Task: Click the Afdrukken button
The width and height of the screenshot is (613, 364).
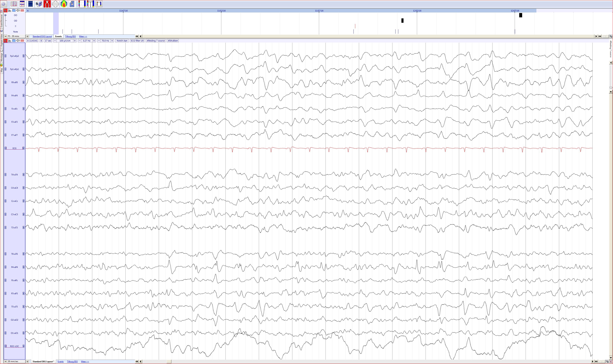Action: (173, 41)
